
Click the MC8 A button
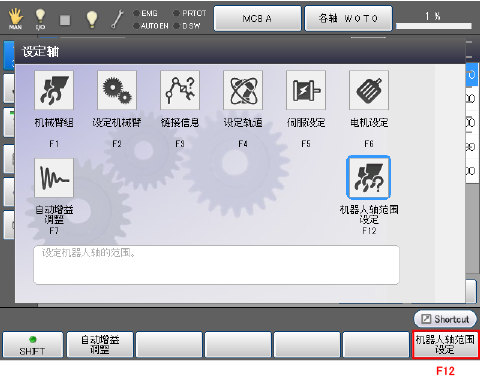[x=257, y=18]
